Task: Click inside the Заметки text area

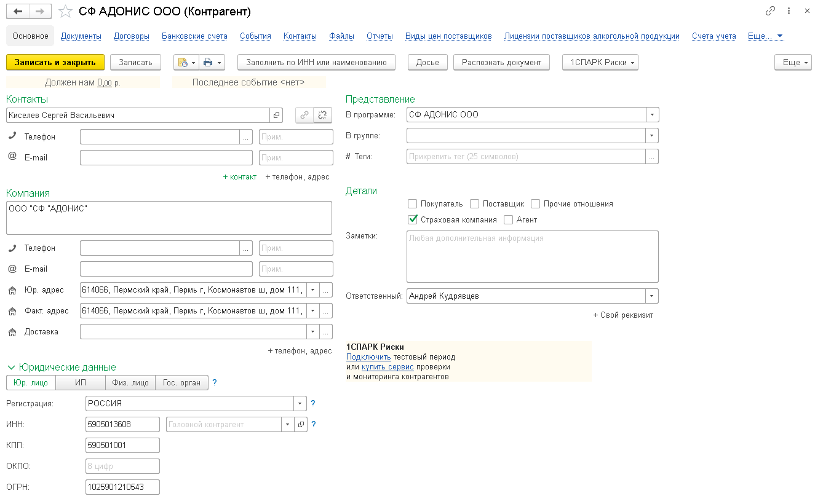Action: 533,256
